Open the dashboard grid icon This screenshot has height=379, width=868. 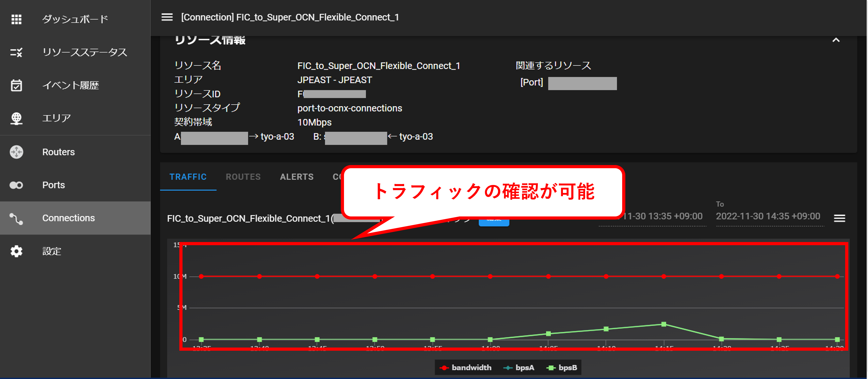(16, 19)
